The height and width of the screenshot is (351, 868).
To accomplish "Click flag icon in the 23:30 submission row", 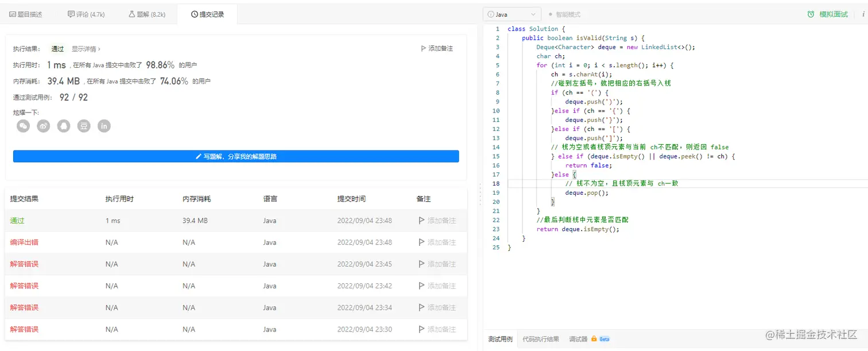I will [422, 330].
